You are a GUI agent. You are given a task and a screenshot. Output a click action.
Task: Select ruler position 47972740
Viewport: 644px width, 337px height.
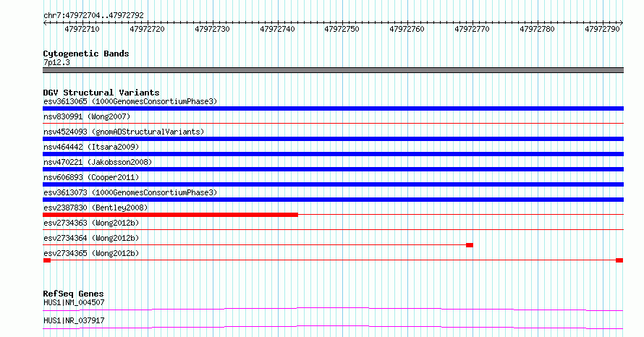point(277,29)
